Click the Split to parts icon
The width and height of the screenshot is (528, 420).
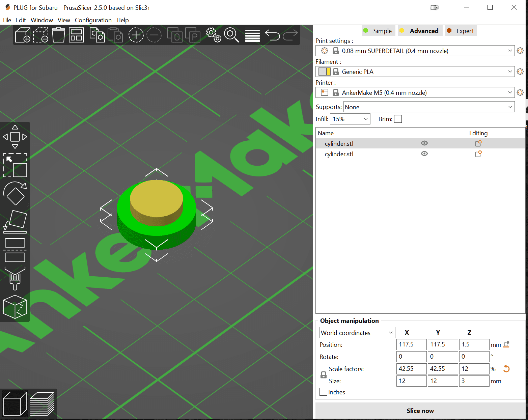[x=193, y=35]
